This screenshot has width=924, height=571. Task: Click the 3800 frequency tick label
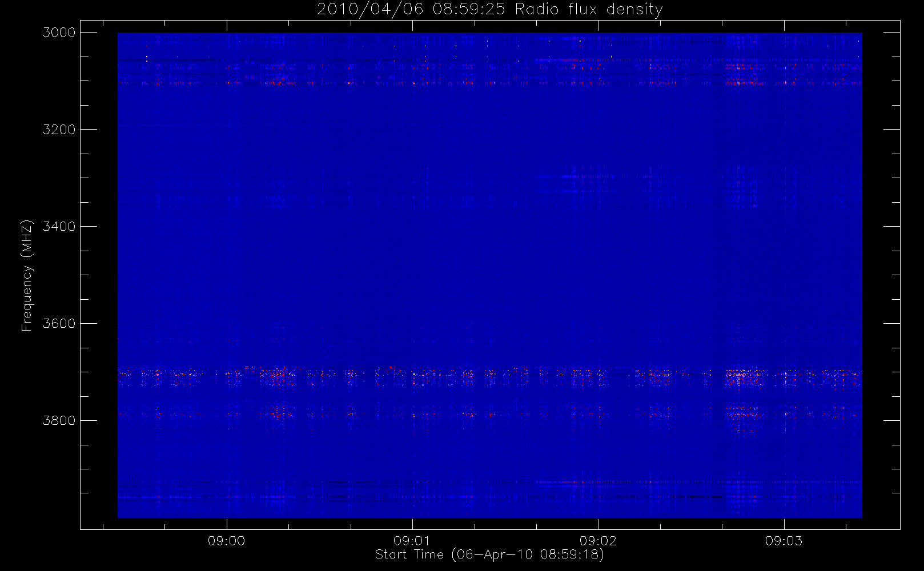coord(59,421)
